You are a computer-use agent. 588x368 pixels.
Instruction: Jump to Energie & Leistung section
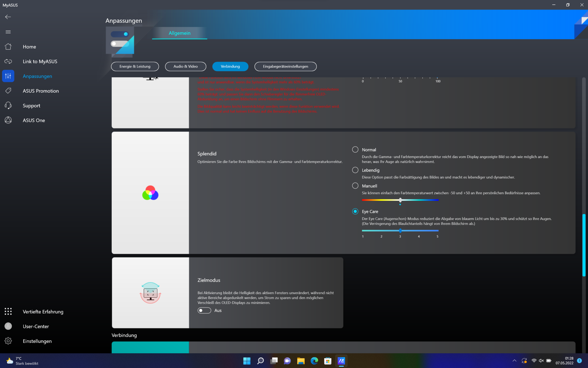135,67
